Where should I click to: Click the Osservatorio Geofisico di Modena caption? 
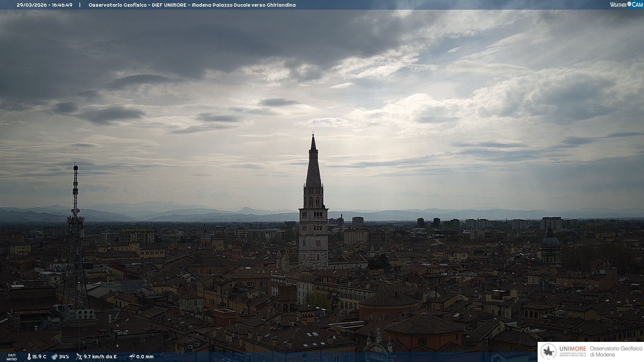pyautogui.click(x=616, y=352)
